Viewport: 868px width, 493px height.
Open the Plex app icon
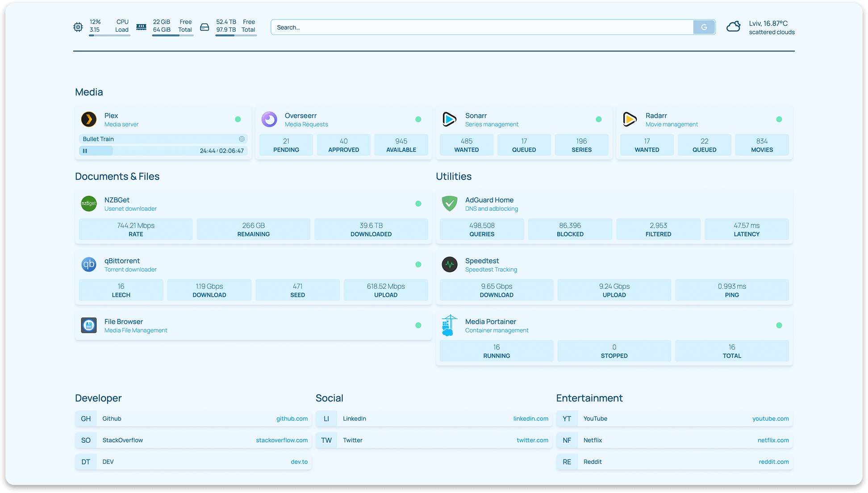(x=89, y=120)
